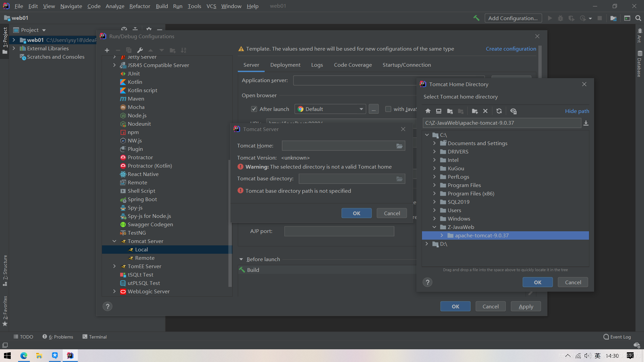Expand the TomEE Server node

click(114, 266)
